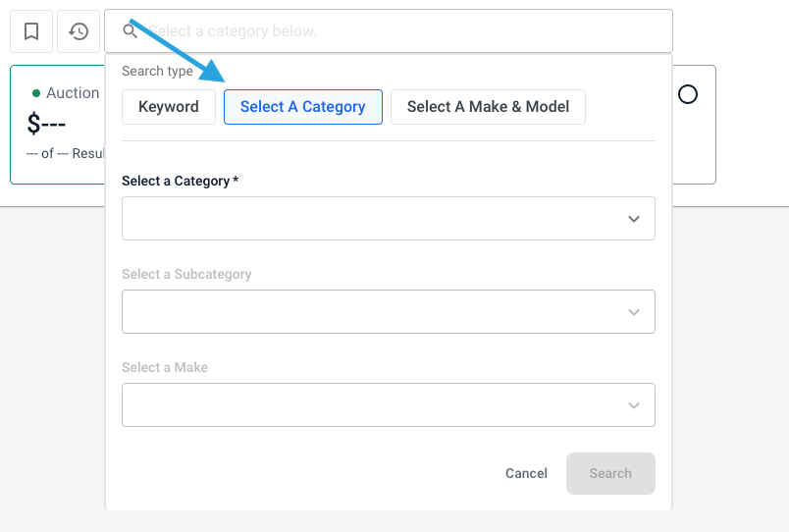Click the "Select a Category *" label
The height and width of the screenshot is (532, 789).
[181, 182]
